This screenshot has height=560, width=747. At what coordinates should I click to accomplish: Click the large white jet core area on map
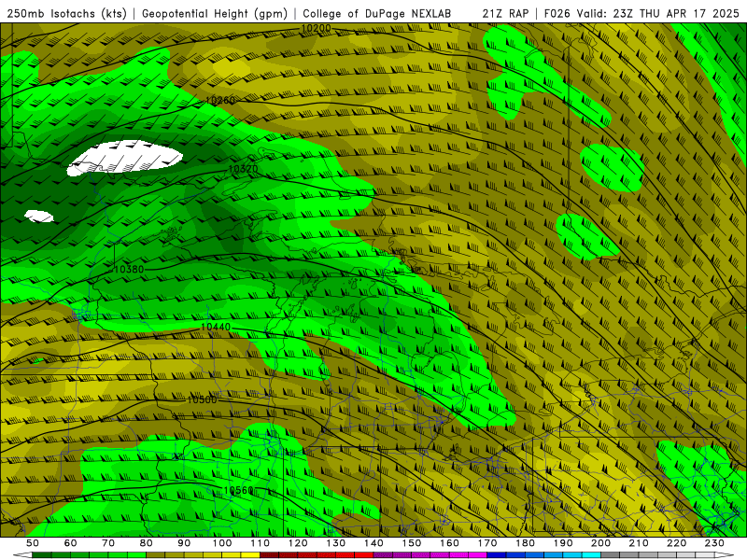coord(125,157)
